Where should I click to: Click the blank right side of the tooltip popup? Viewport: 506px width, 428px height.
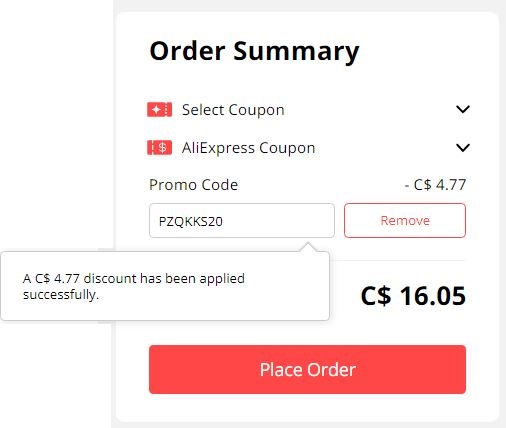287,286
